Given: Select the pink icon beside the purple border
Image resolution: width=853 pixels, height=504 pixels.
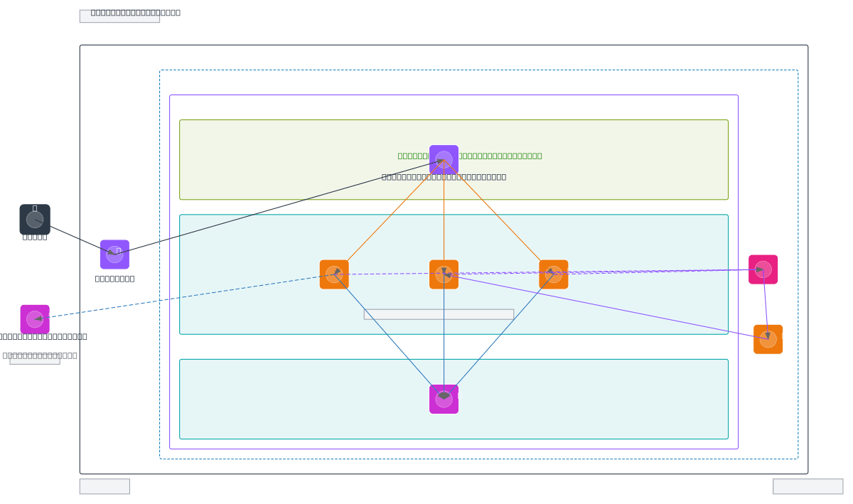Looking at the screenshot, I should 763,269.
